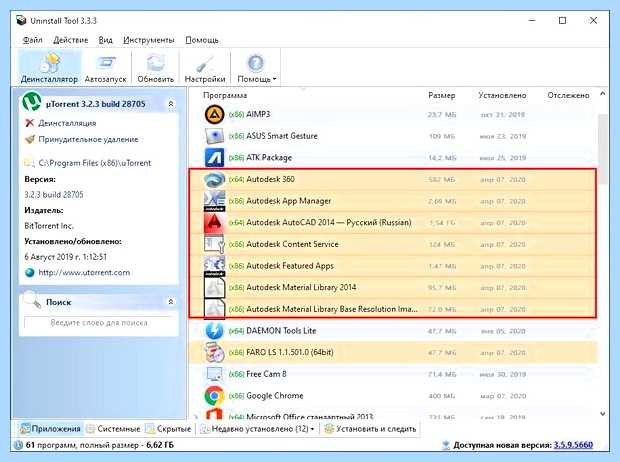Open the Помощь toolbar dropdown
Image resolution: width=620 pixels, height=462 pixels.
pyautogui.click(x=256, y=67)
